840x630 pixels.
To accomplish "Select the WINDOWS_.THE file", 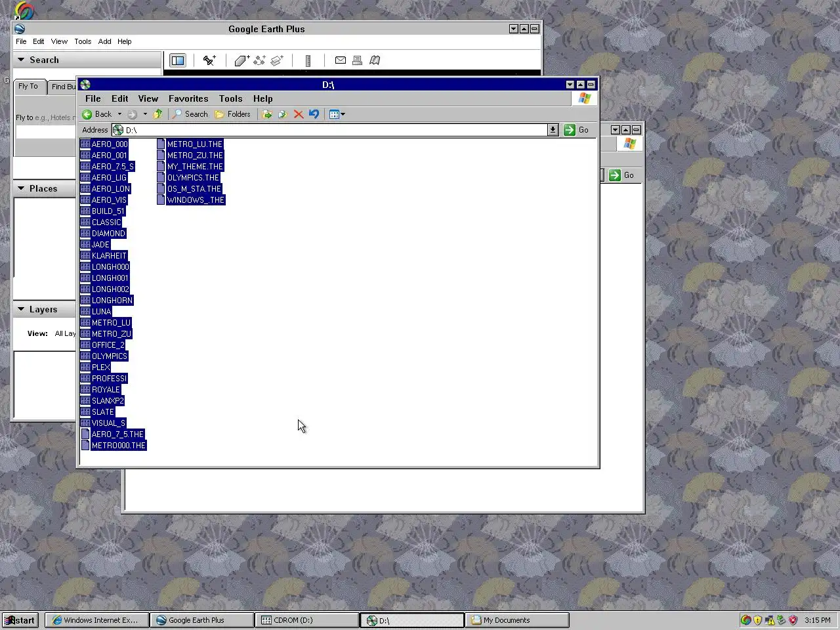I will click(191, 200).
